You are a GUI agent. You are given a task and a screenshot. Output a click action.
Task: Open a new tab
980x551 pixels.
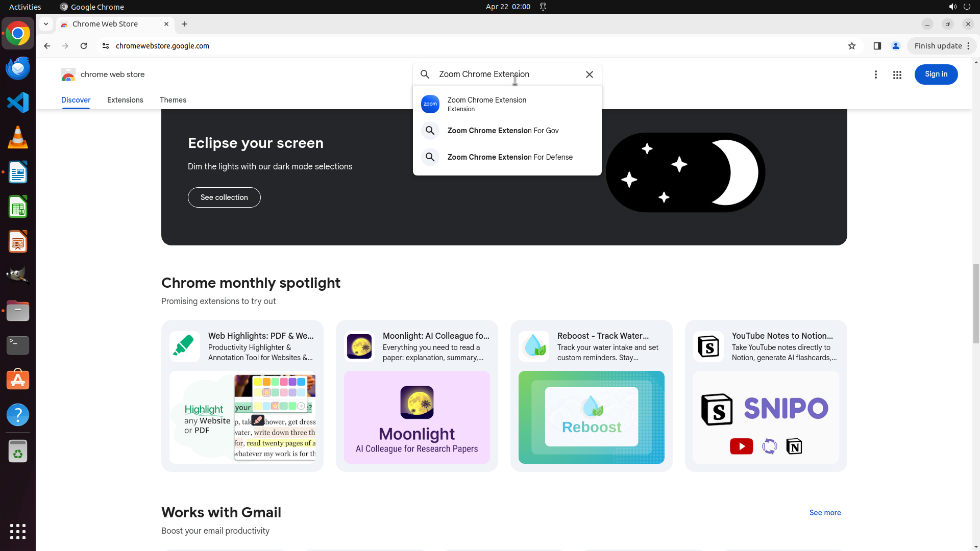185,24
